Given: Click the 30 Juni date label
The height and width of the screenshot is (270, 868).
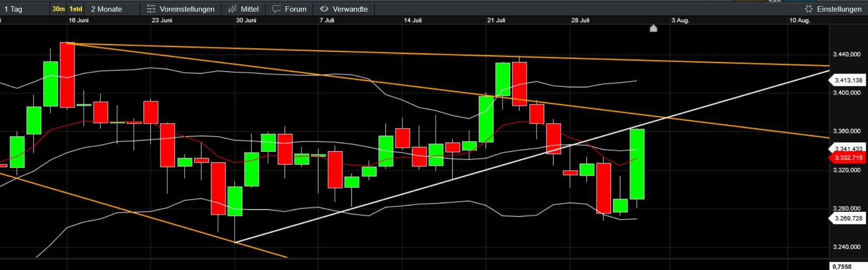Looking at the screenshot, I should coord(246,20).
